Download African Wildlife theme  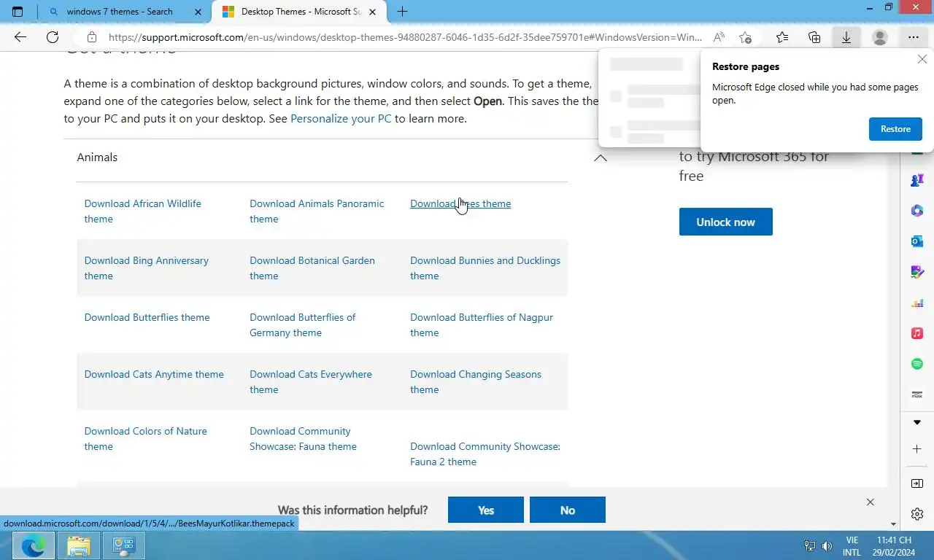142,211
